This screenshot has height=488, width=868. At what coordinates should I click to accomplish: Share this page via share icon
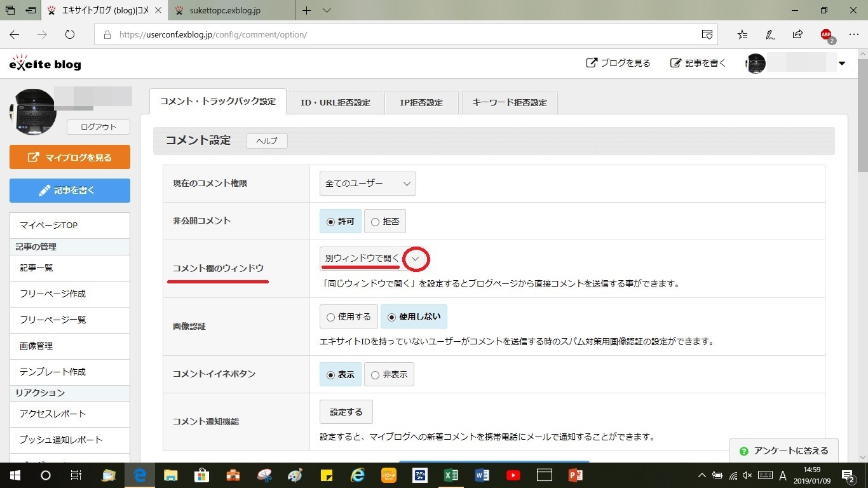point(797,34)
